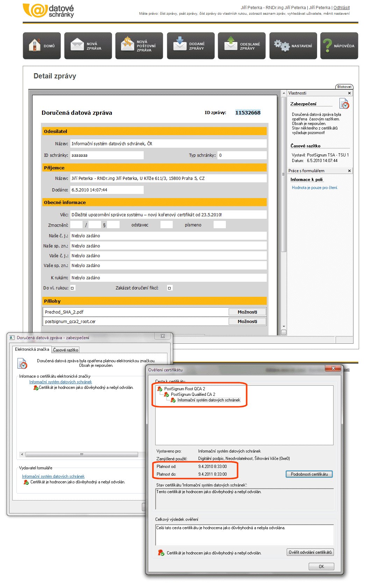Click Podrobnosti certifikátu button
This screenshot has height=588, width=365.
point(309,474)
